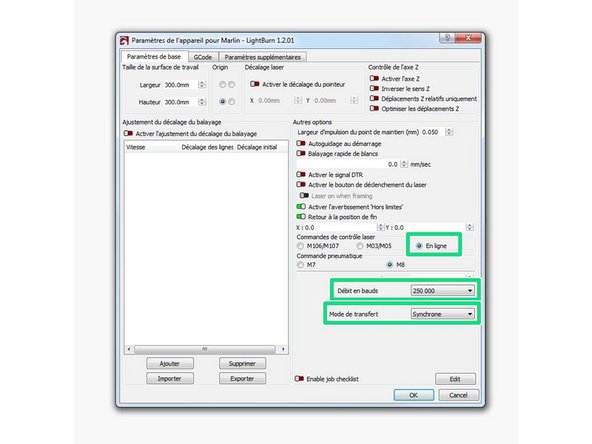Select the bottom-left origin radio button
Screen dimensions: 592x444
(223, 102)
